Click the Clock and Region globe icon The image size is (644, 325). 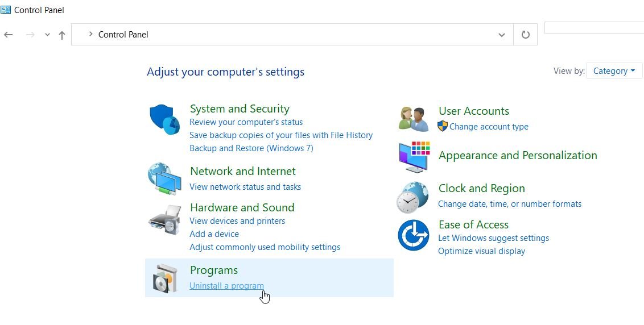pyautogui.click(x=413, y=197)
